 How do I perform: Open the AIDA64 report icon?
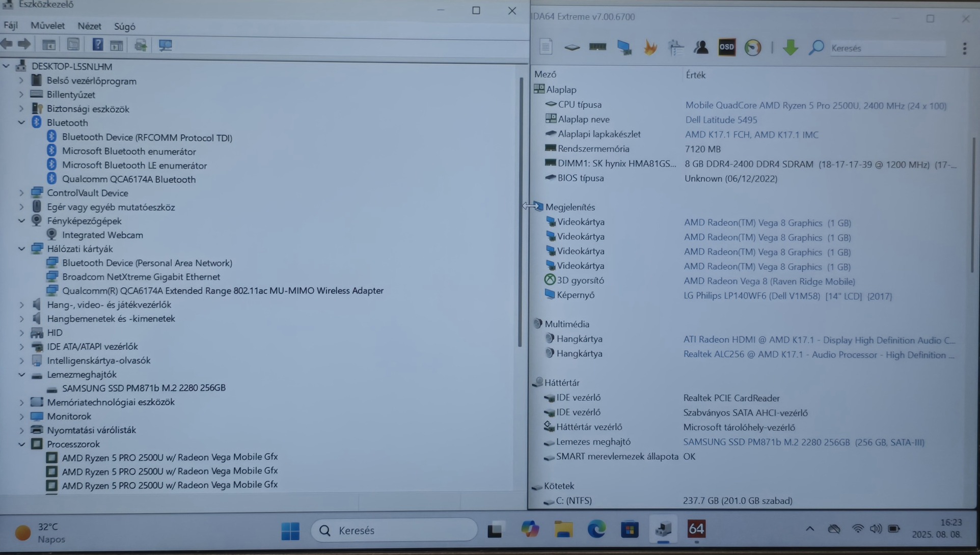(x=546, y=47)
